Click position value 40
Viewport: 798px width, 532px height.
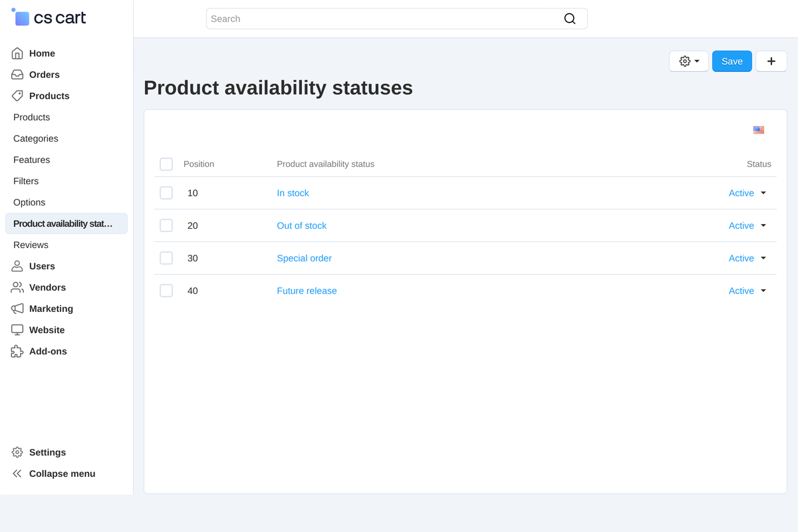(x=193, y=291)
